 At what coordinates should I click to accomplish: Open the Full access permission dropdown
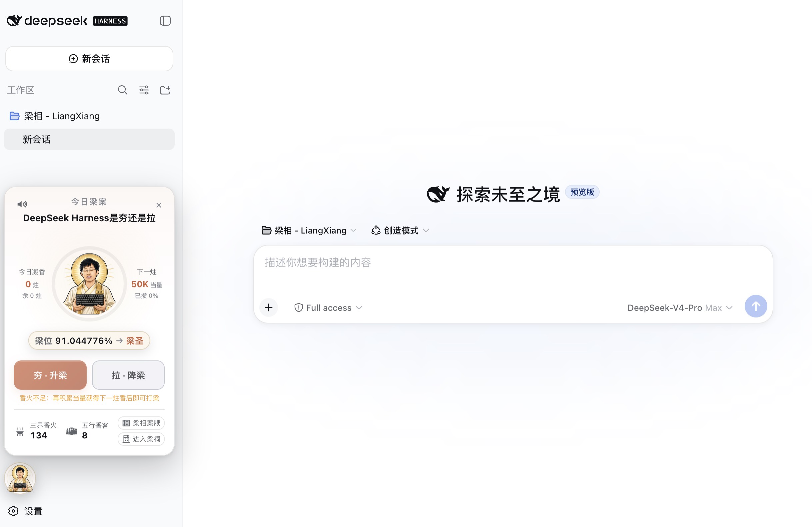[x=328, y=308]
